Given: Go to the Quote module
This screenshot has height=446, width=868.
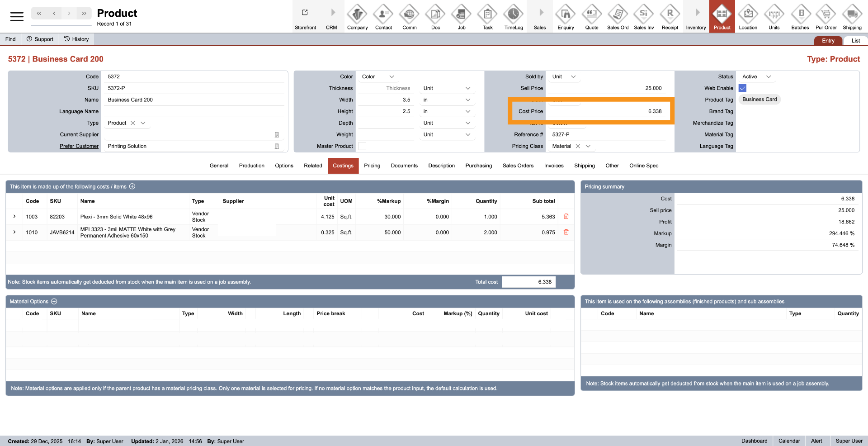Looking at the screenshot, I should [591, 16].
